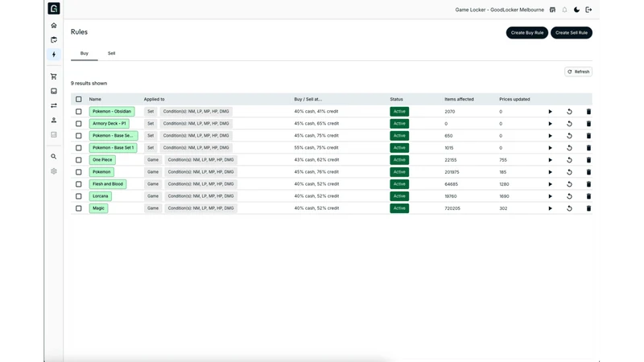Click the 1280 prices updated value
The image size is (644, 362).
click(504, 184)
